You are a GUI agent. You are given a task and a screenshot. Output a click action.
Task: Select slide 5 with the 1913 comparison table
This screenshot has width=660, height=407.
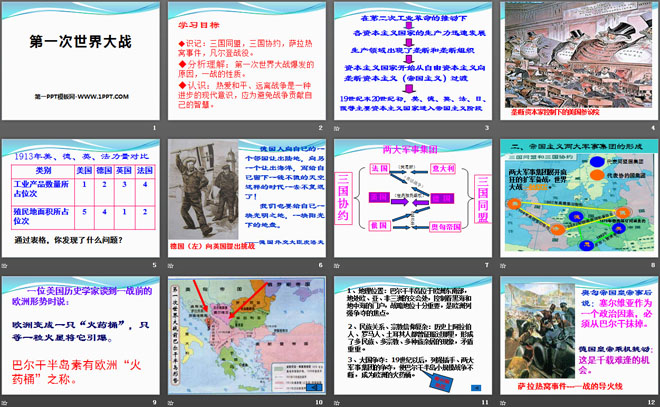pyautogui.click(x=81, y=198)
